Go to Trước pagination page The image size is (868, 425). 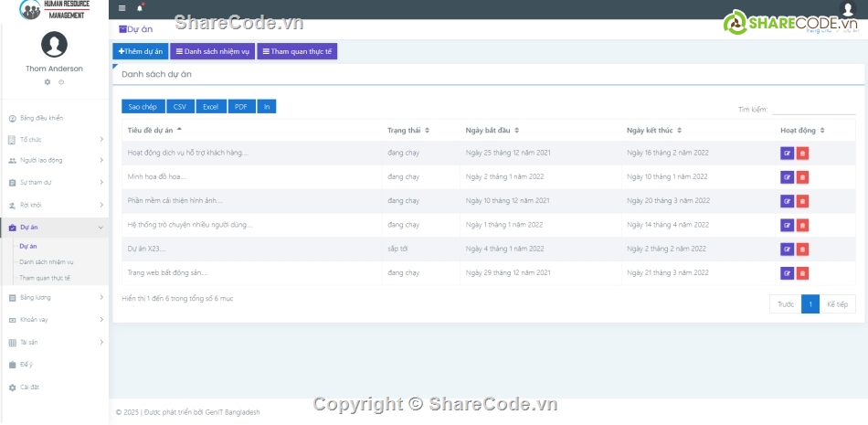786,304
